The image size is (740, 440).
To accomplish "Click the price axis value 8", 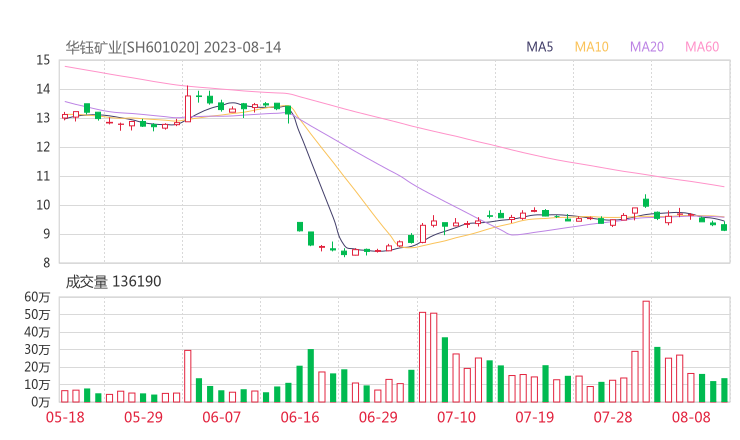I will pyautogui.click(x=46, y=263).
